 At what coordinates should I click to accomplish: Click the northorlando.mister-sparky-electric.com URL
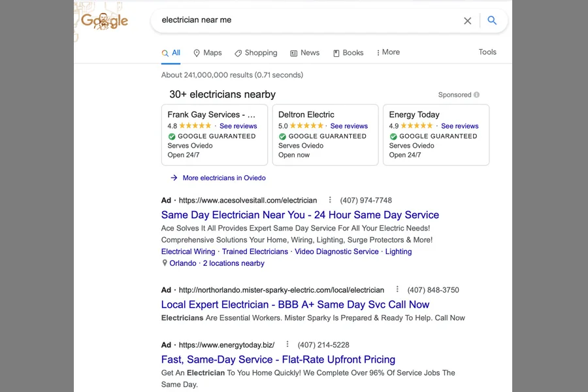281,290
